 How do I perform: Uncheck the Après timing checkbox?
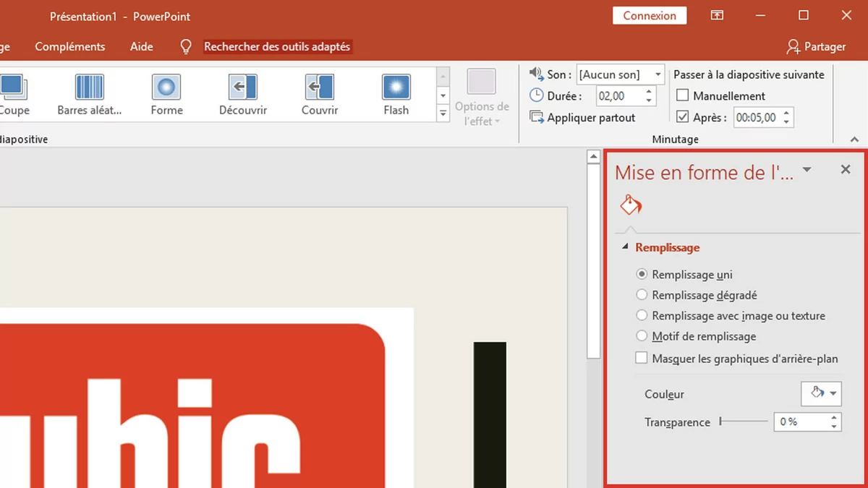point(682,117)
